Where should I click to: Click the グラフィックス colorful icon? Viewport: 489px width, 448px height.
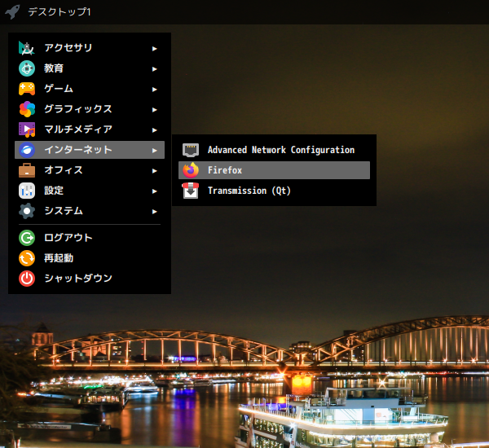[x=27, y=109]
